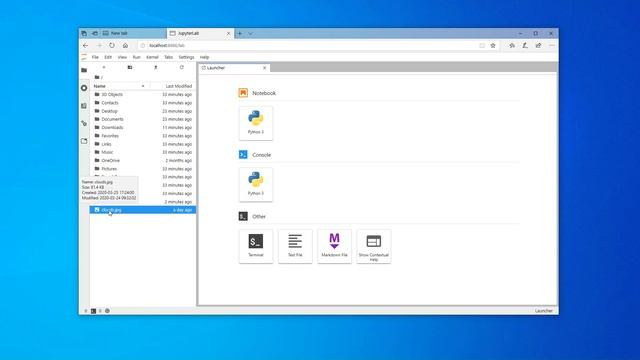
Task: Switch to the New tab browser tab
Action: pyautogui.click(x=133, y=33)
